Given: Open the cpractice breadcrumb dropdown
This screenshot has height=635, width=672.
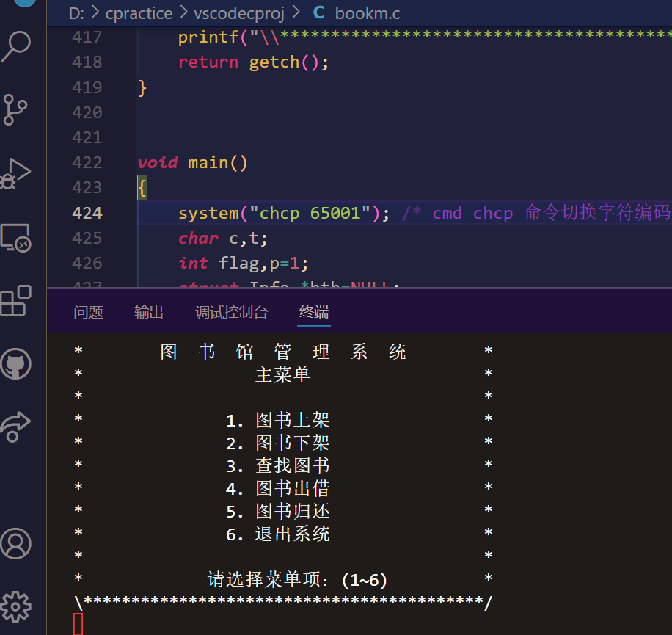Looking at the screenshot, I should pos(139,12).
